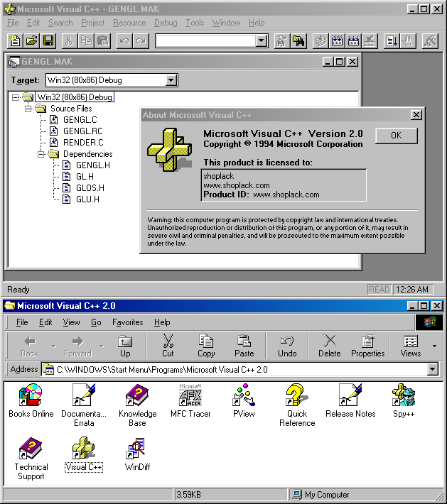Click the New file toolbar icon
Screen dimensions: 447x504
(15, 41)
